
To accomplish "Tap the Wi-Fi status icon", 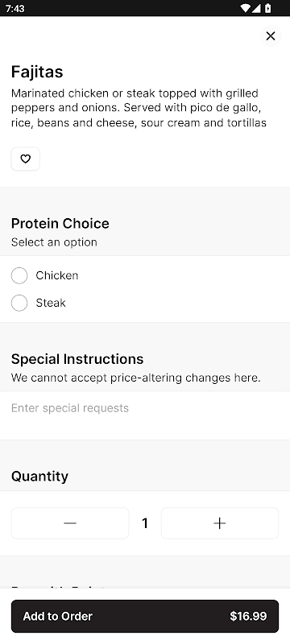I will click(x=246, y=8).
